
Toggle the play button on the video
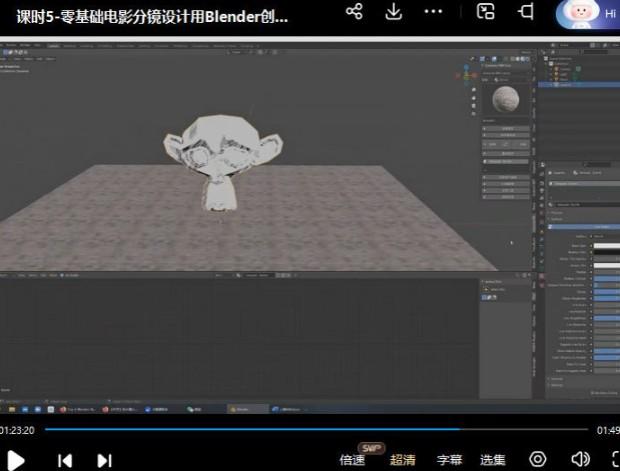(16, 460)
